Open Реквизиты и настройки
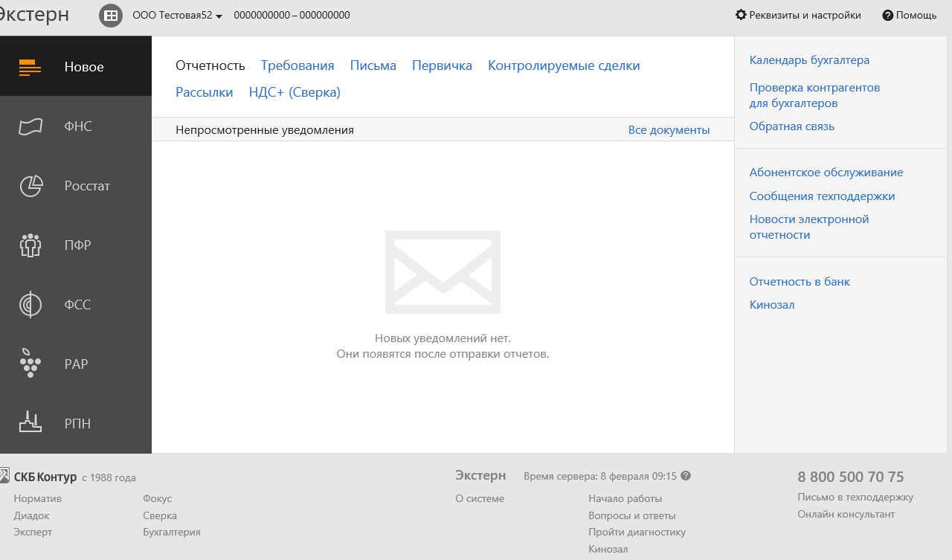 pos(798,15)
